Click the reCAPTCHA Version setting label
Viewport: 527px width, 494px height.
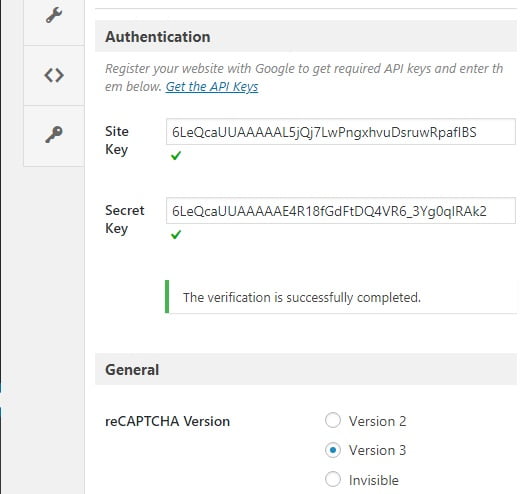coord(167,421)
